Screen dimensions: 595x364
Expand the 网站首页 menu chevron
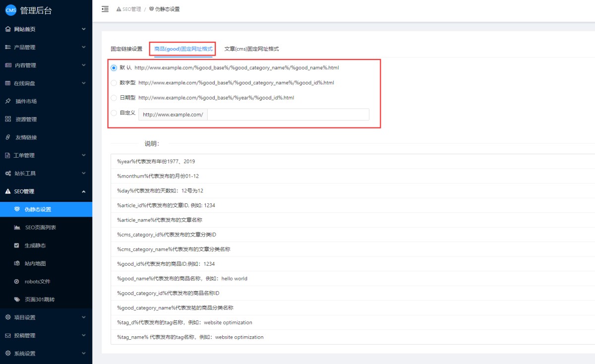point(84,29)
